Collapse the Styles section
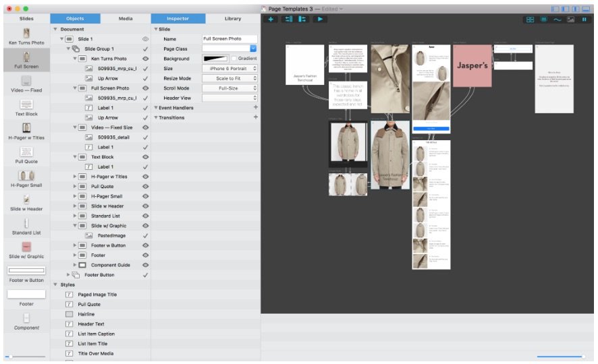This screenshot has height=364, width=598. coord(55,285)
